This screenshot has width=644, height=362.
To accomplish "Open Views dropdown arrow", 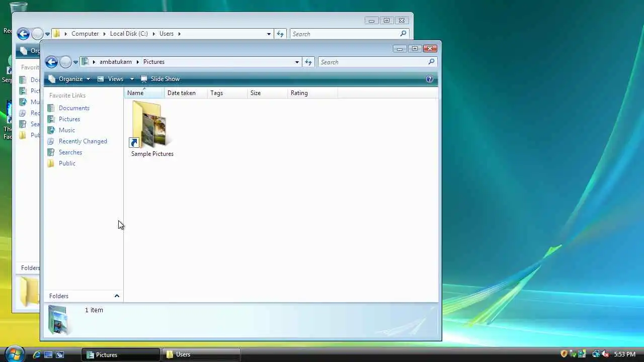I will pyautogui.click(x=132, y=79).
